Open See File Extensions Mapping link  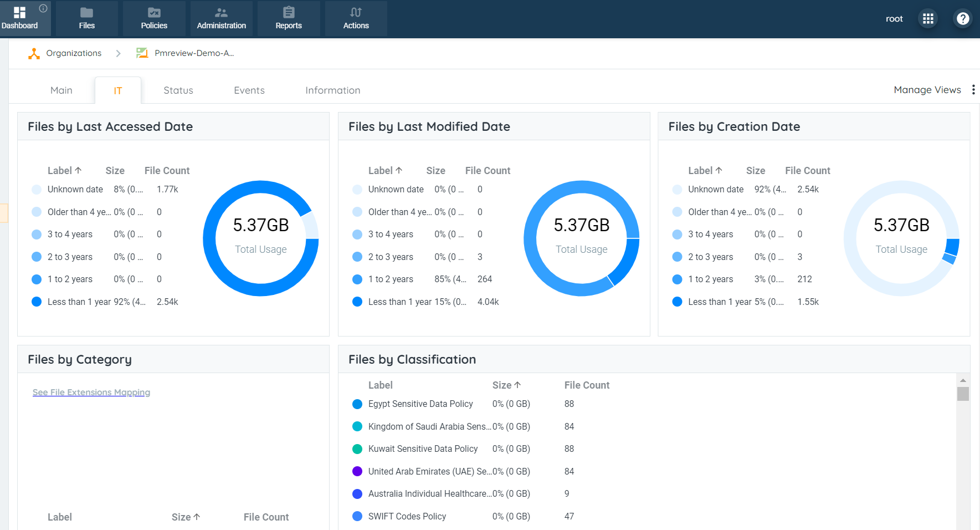click(x=91, y=393)
